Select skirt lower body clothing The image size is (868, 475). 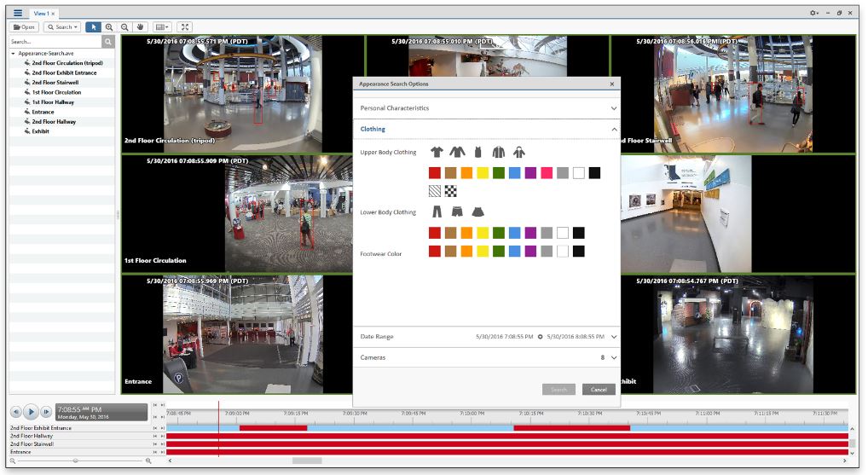477,211
